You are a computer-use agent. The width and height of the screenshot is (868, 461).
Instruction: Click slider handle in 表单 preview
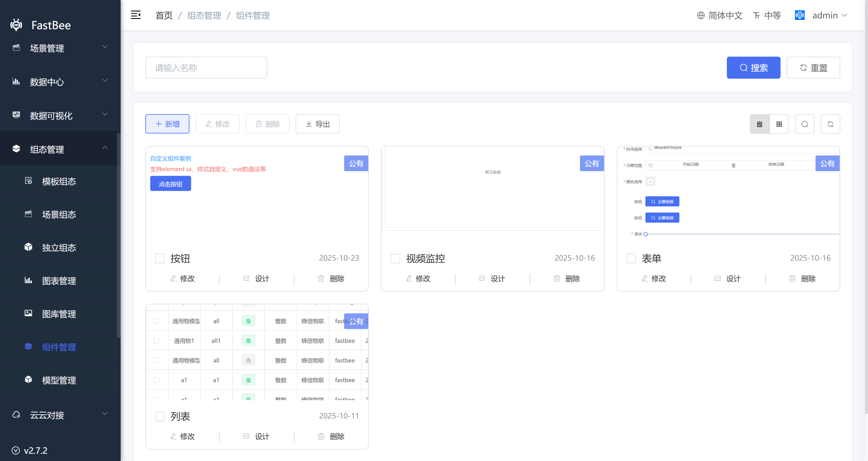[x=645, y=234]
